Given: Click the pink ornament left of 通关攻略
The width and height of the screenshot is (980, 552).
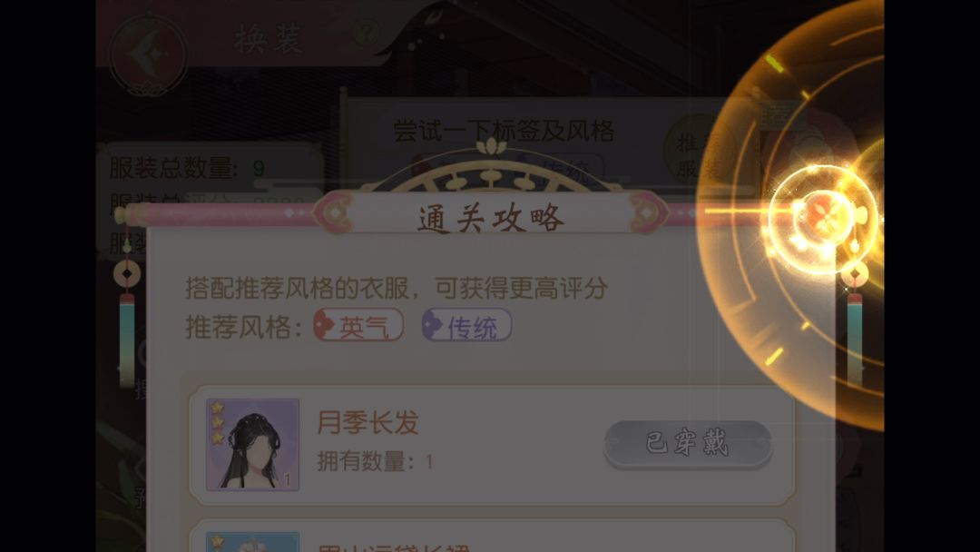Looking at the screenshot, I should [335, 212].
